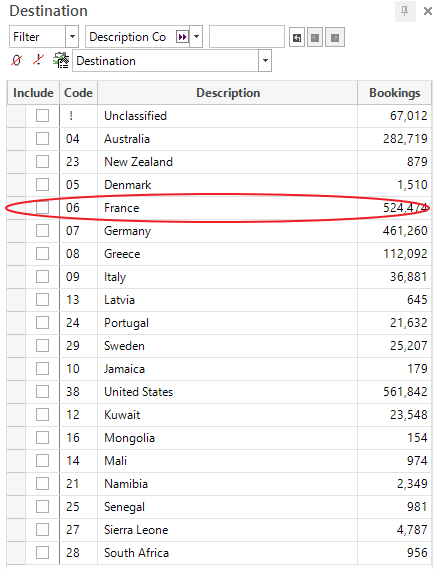Image resolution: width=437 pixels, height=569 pixels.
Task: Select the France row description
Action: pyautogui.click(x=122, y=208)
